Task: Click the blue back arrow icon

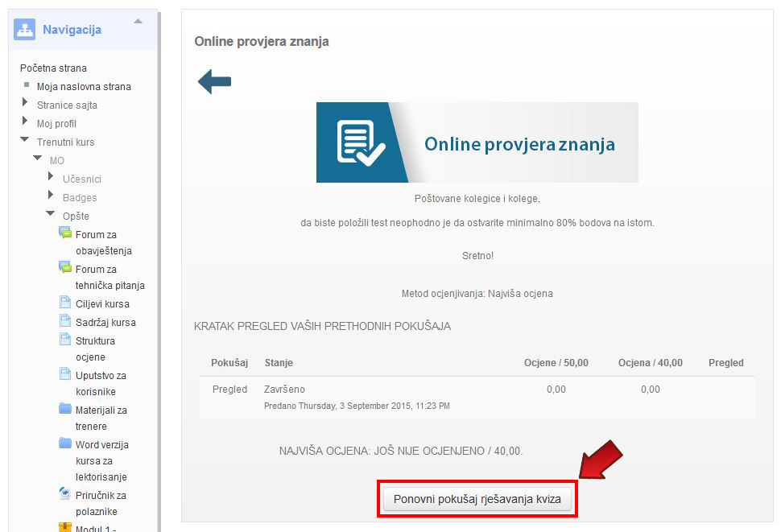Action: coord(214,81)
